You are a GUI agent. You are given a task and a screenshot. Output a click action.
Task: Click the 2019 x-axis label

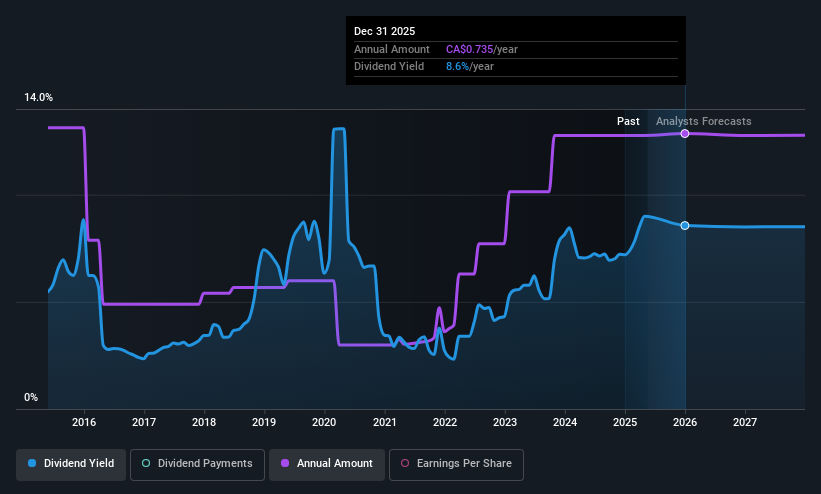[264, 422]
